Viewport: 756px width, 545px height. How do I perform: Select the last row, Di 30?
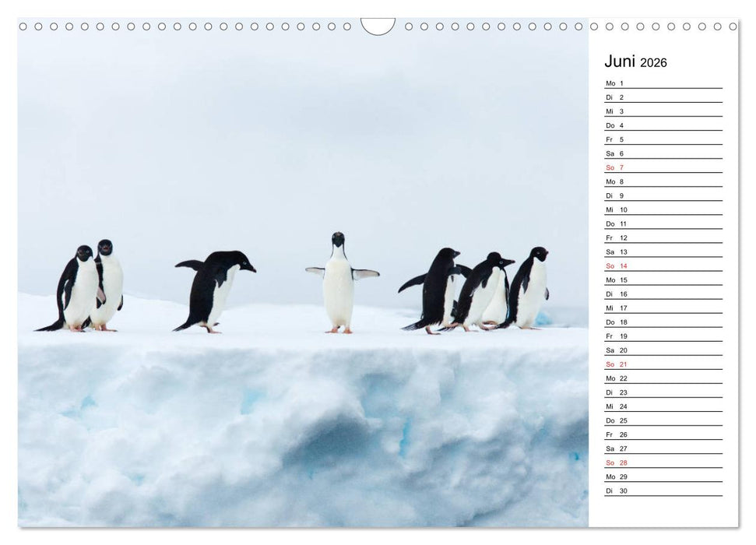663,490
